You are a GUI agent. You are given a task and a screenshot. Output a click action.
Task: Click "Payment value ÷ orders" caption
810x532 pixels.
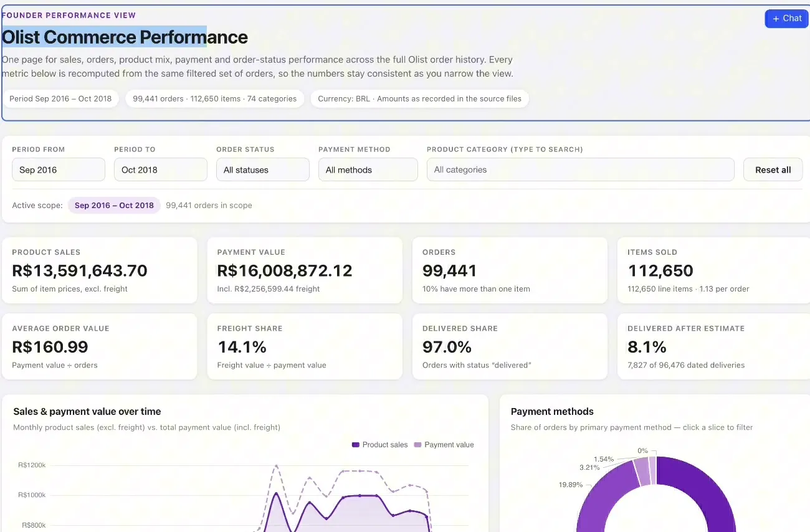click(x=55, y=365)
